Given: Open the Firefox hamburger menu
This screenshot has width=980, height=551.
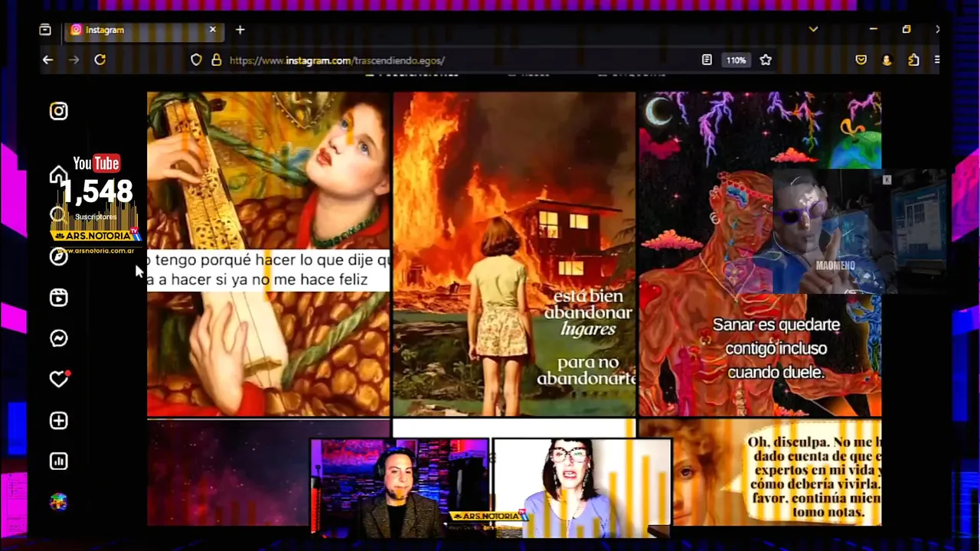Looking at the screenshot, I should click(x=937, y=60).
